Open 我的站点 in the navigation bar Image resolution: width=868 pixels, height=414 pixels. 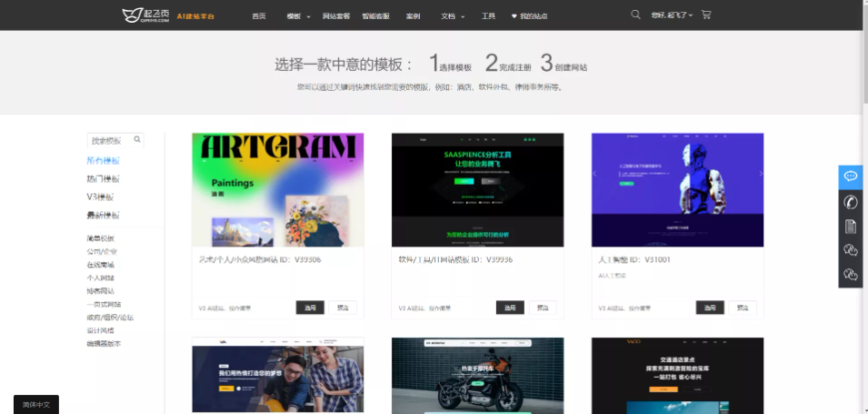click(x=534, y=16)
